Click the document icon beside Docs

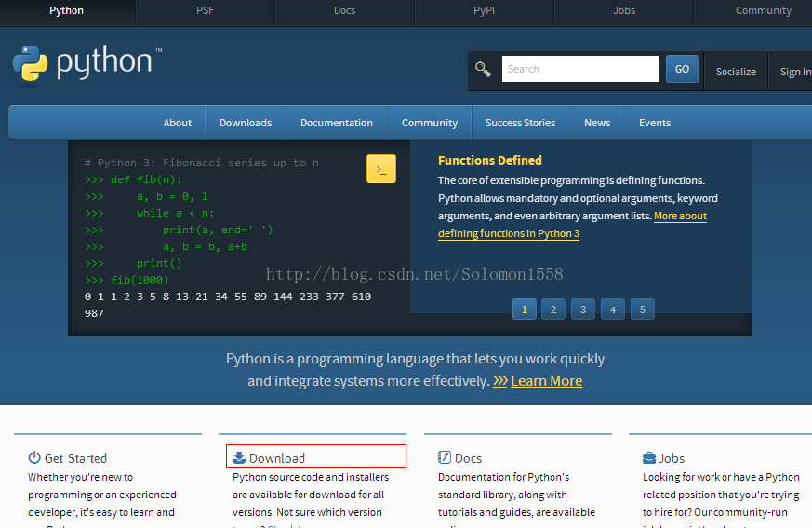(x=445, y=457)
